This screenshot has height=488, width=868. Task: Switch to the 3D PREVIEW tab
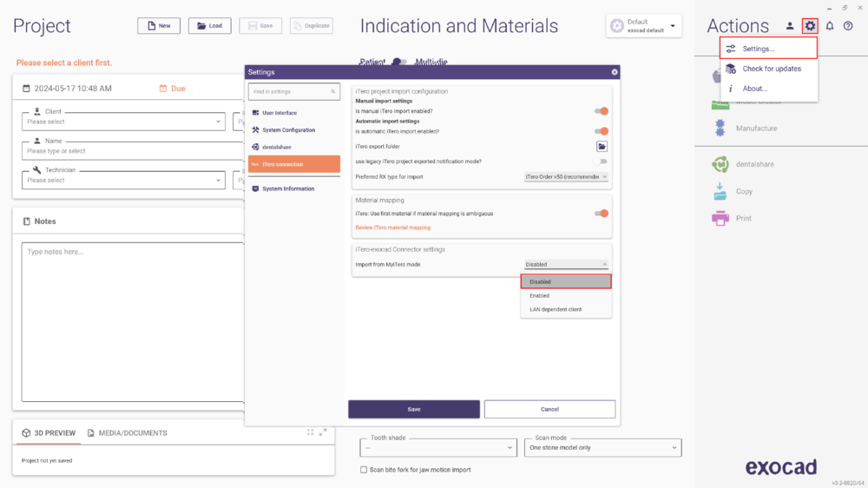(48, 432)
